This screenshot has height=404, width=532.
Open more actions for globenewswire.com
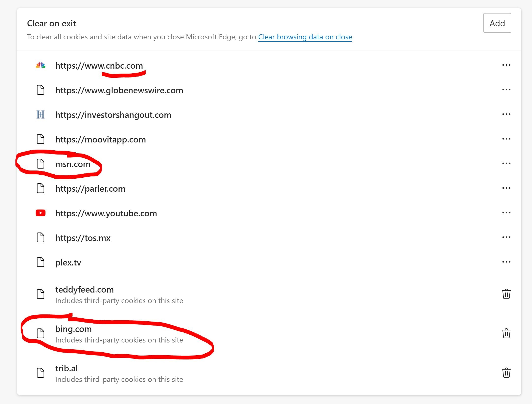click(x=506, y=90)
